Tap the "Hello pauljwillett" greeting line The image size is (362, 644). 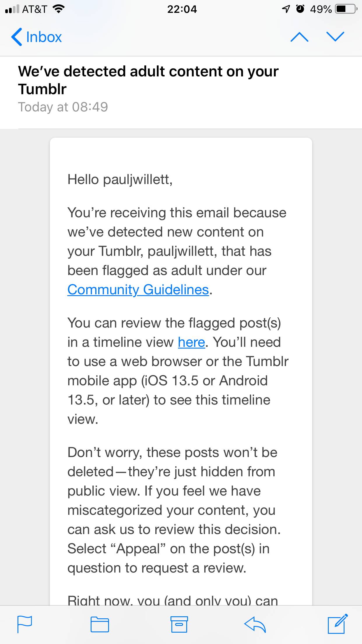(120, 179)
